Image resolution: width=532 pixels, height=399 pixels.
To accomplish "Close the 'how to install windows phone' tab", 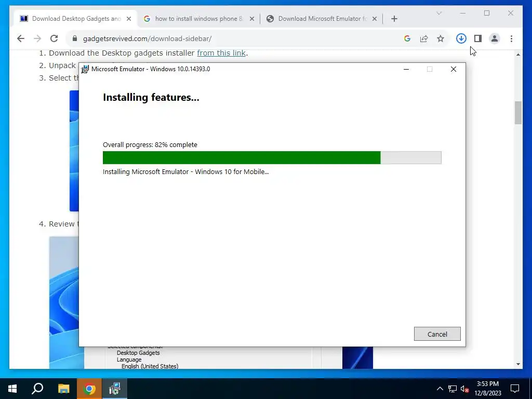I will 252,19.
